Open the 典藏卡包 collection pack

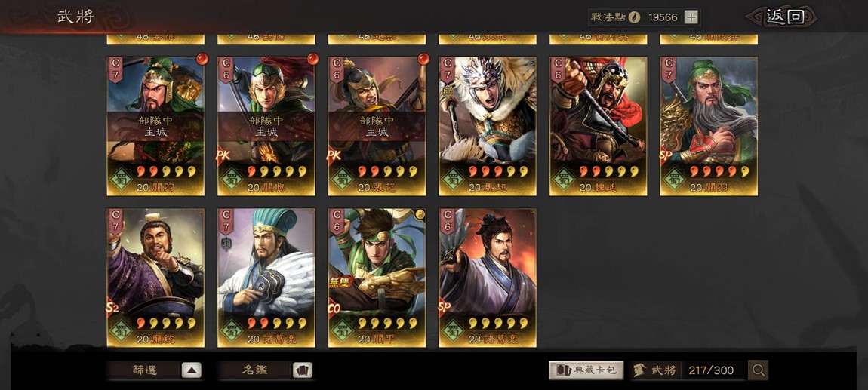tap(586, 370)
